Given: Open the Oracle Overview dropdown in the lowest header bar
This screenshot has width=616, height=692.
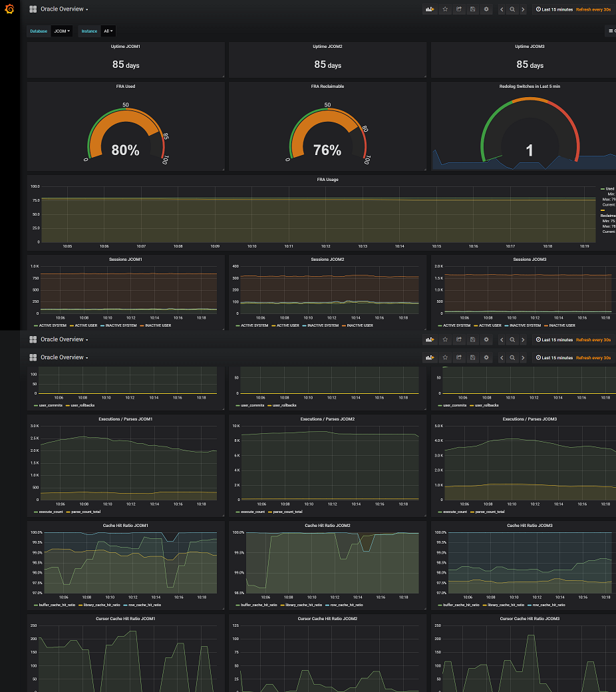Looking at the screenshot, I should (x=65, y=357).
